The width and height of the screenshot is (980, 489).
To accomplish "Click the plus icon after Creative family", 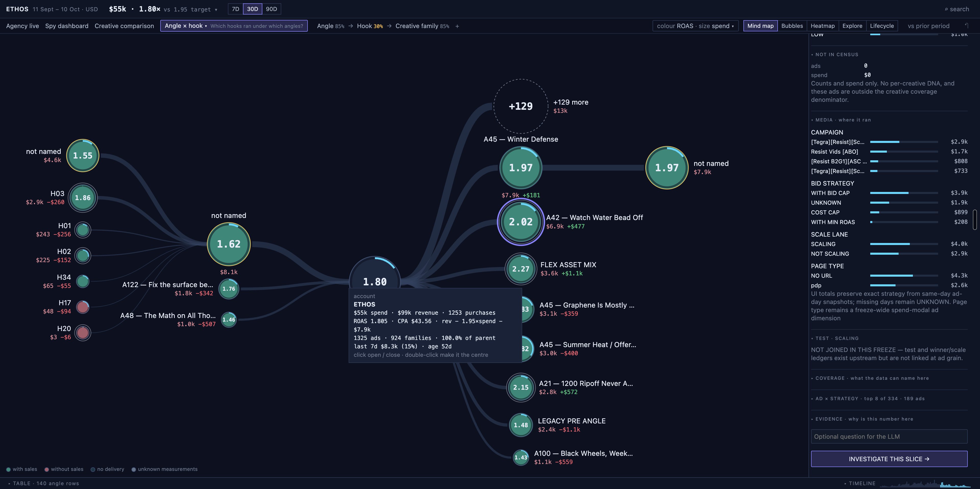I will click(457, 26).
